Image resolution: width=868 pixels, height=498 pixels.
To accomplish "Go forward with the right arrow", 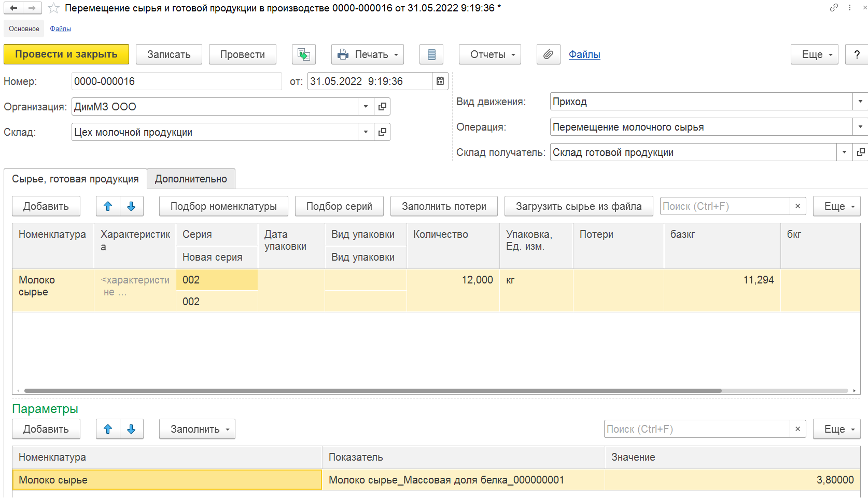I will tap(32, 8).
